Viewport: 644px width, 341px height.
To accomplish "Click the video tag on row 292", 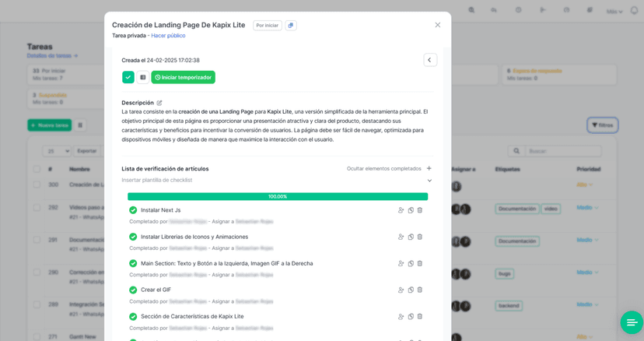I will tap(551, 209).
